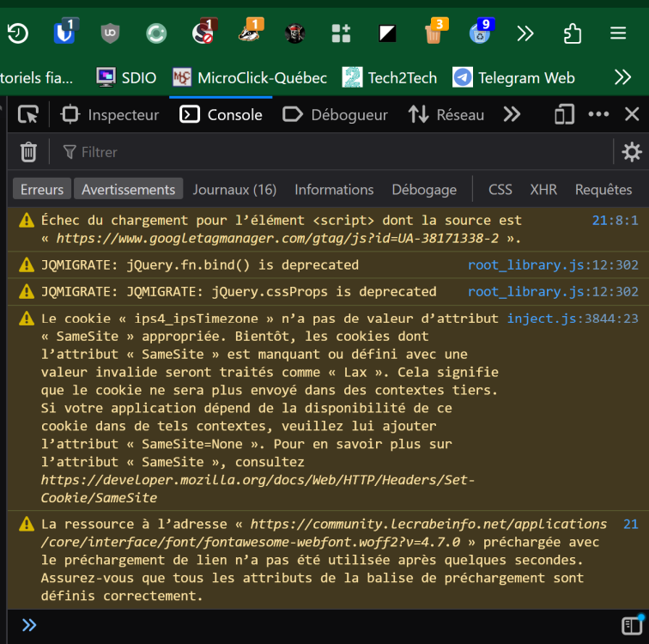Switch to the Inspecteur tab
This screenshot has height=644, width=649.
(110, 115)
